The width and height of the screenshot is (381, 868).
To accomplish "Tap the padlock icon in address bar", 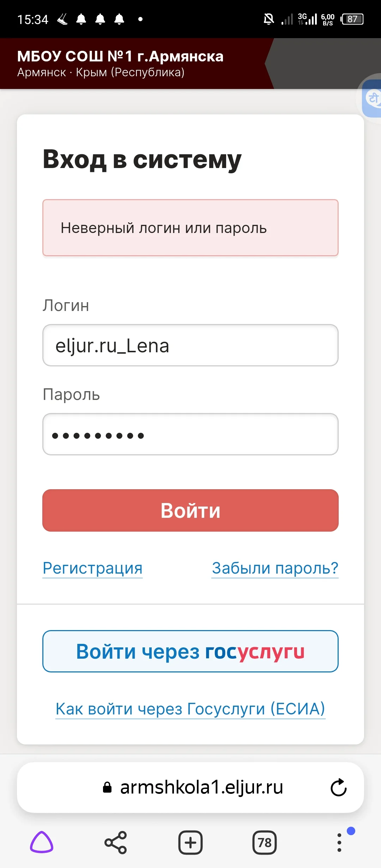I will tap(107, 788).
